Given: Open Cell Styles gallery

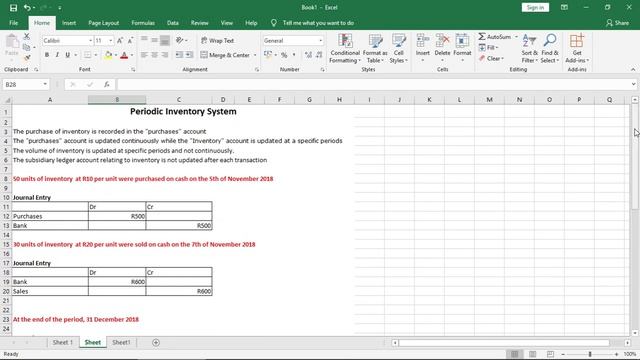Looking at the screenshot, I should tap(398, 49).
